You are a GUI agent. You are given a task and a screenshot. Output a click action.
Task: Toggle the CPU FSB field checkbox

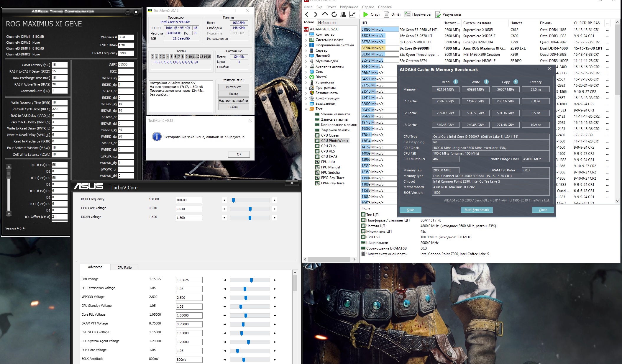tap(363, 237)
